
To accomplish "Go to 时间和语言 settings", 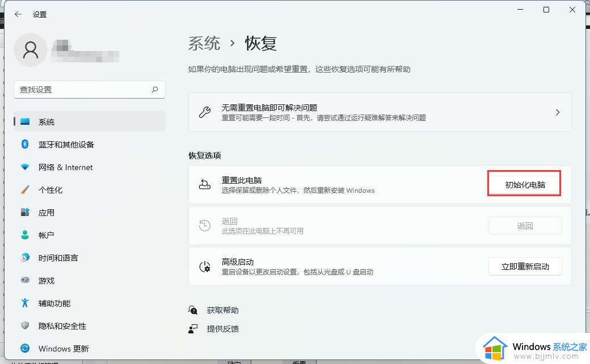I will point(58,258).
